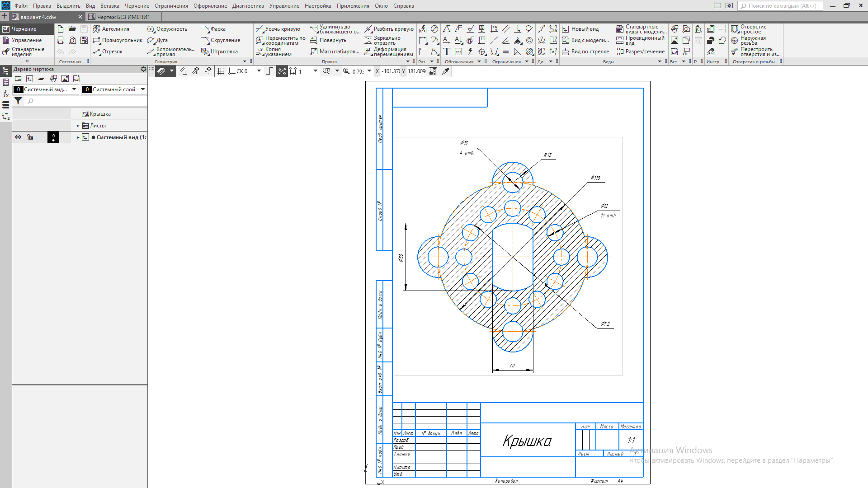
Task: Click the print icon in system toolbar
Action: 61,40
